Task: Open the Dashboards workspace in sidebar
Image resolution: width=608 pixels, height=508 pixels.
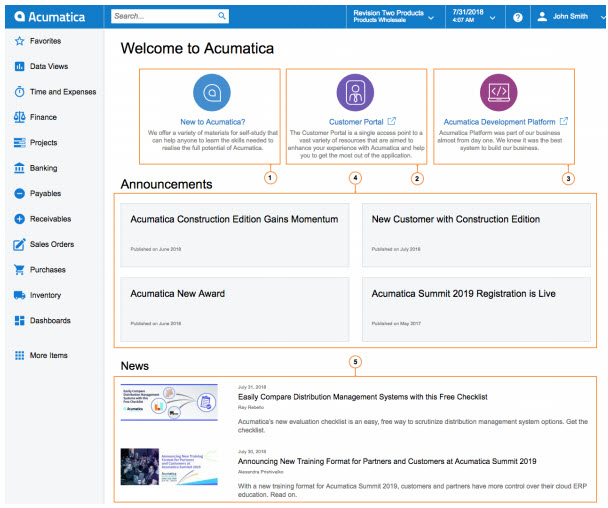Action: 50,321
